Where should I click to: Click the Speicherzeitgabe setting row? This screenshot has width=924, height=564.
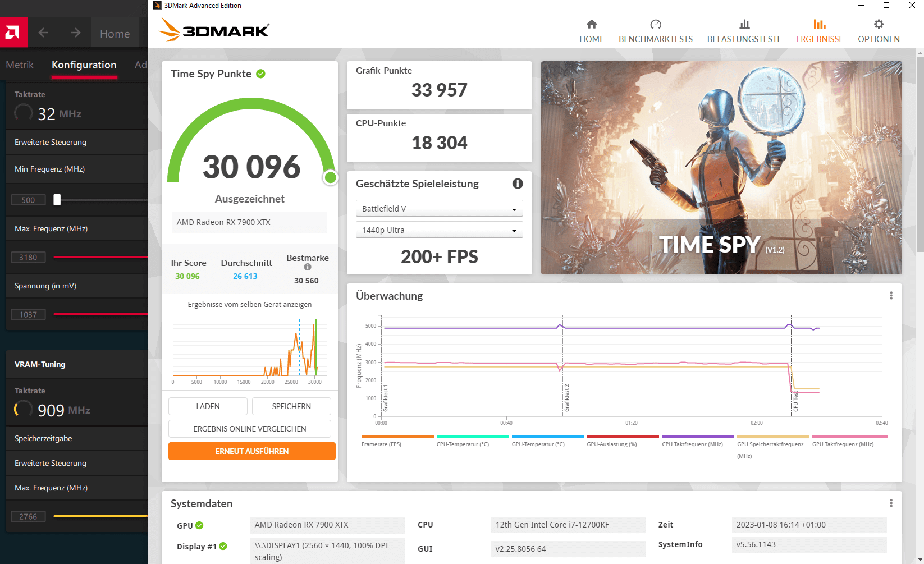[x=77, y=438]
